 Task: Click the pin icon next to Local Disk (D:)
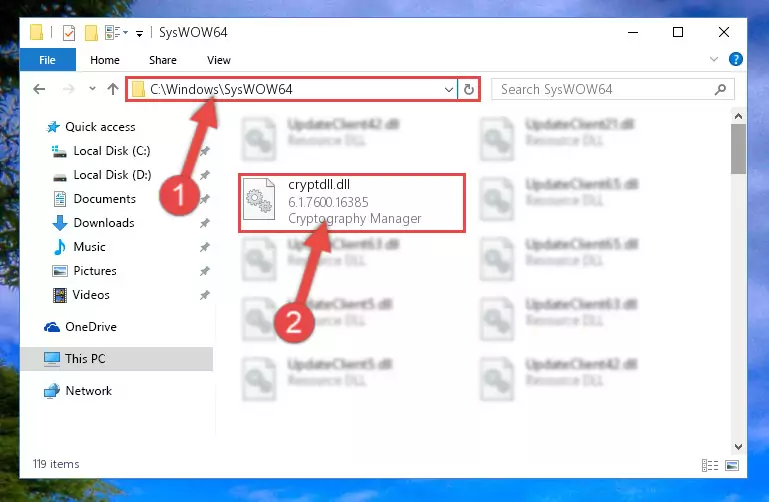(205, 175)
